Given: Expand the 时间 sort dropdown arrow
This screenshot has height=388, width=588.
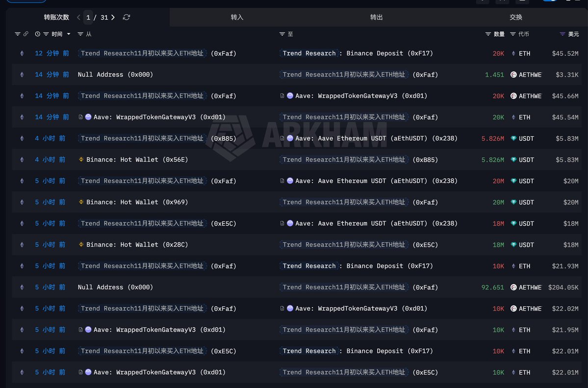Looking at the screenshot, I should point(68,34).
